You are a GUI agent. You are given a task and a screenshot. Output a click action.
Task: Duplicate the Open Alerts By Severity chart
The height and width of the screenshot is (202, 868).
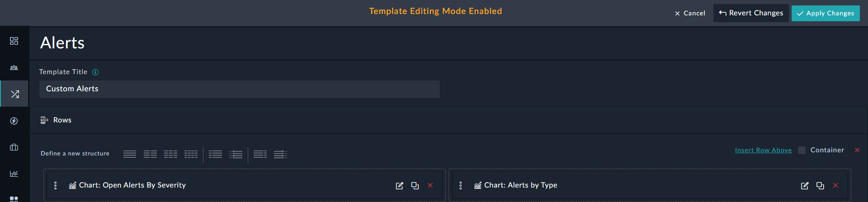(x=415, y=186)
